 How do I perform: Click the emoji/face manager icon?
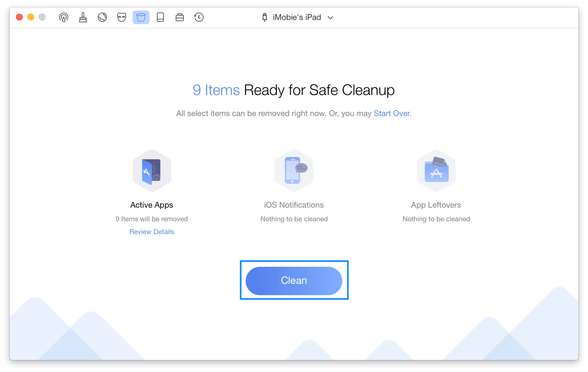click(122, 17)
